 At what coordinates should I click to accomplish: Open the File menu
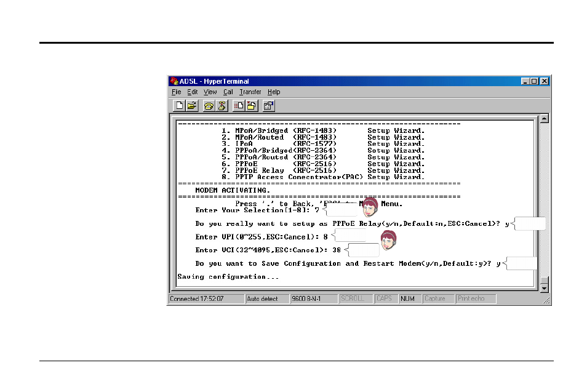coord(177,92)
